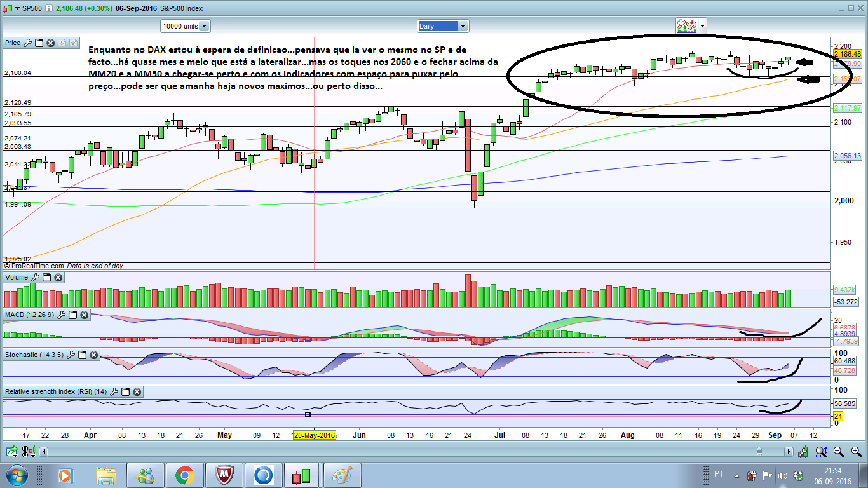This screenshot has width=868, height=488.
Task: Zoom in the chart with plus magnifier
Action: point(857,452)
